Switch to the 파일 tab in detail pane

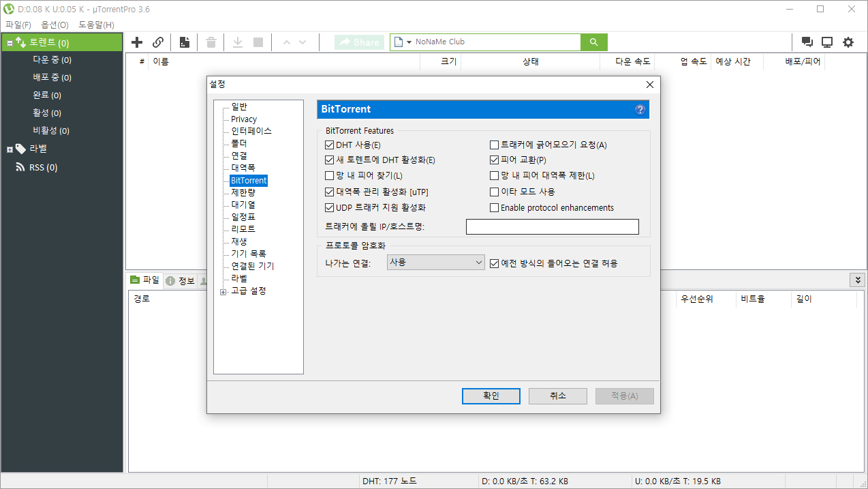(145, 280)
